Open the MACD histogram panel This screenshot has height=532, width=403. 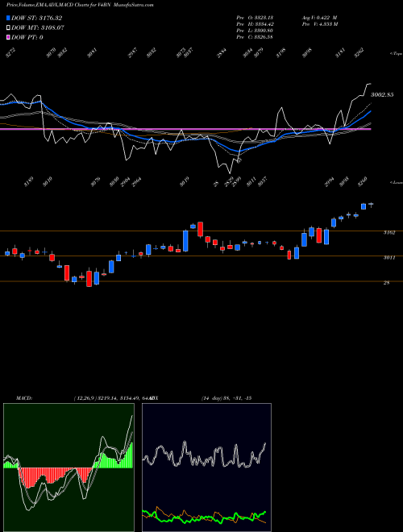coord(69,468)
